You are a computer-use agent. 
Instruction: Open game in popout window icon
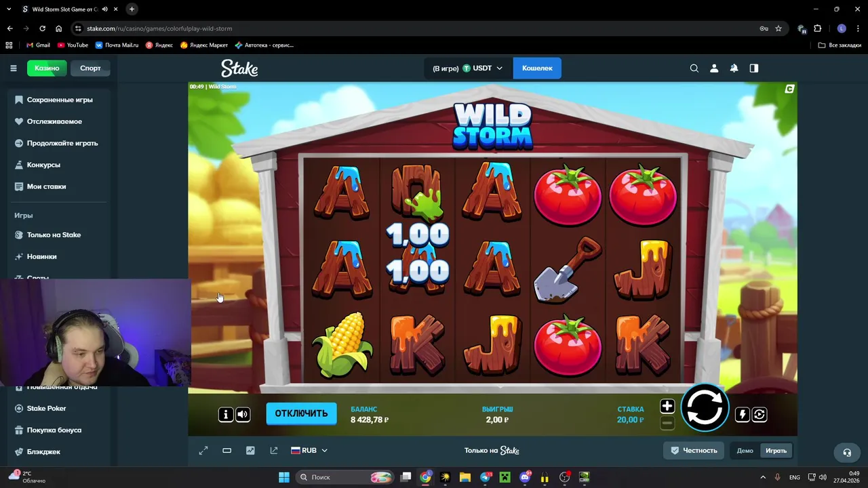(x=274, y=451)
